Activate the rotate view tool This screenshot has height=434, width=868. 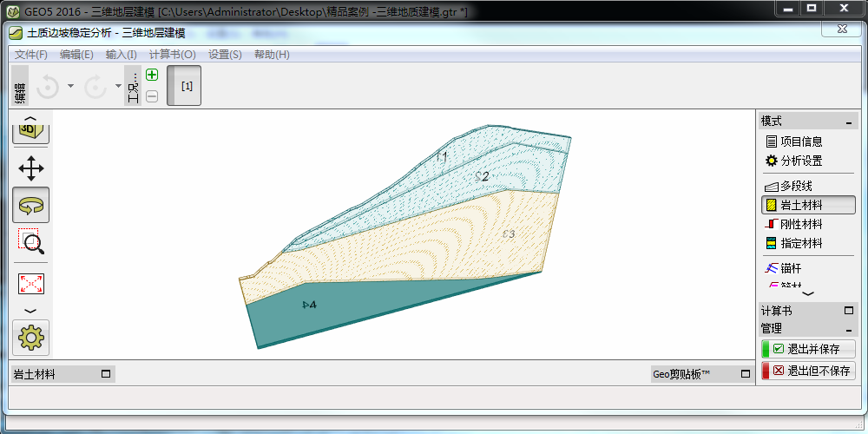[31, 205]
